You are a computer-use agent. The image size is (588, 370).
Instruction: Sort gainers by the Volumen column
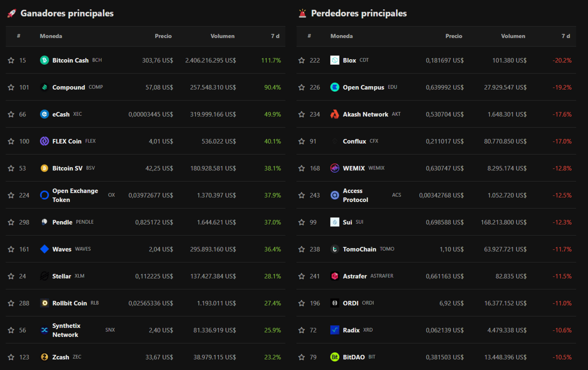click(223, 36)
